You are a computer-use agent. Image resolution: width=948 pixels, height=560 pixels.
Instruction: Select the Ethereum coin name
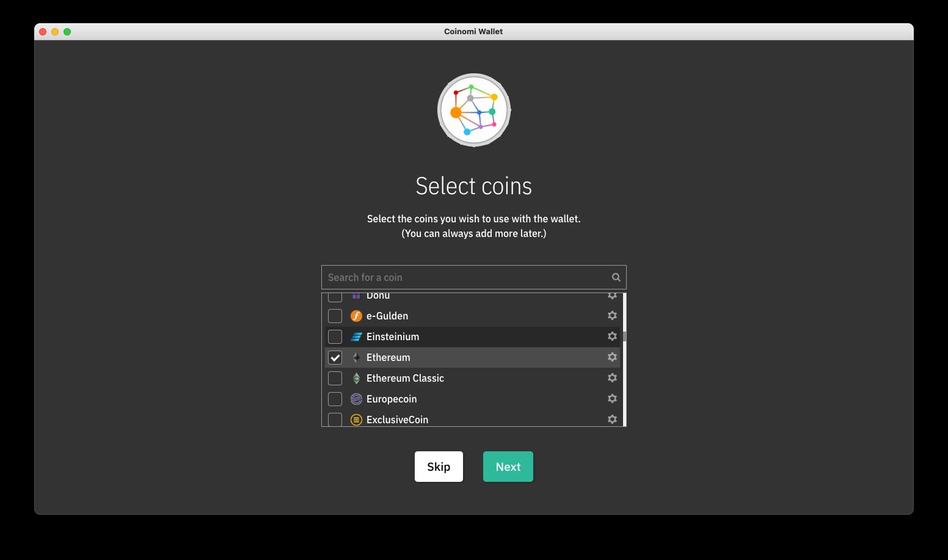(388, 357)
